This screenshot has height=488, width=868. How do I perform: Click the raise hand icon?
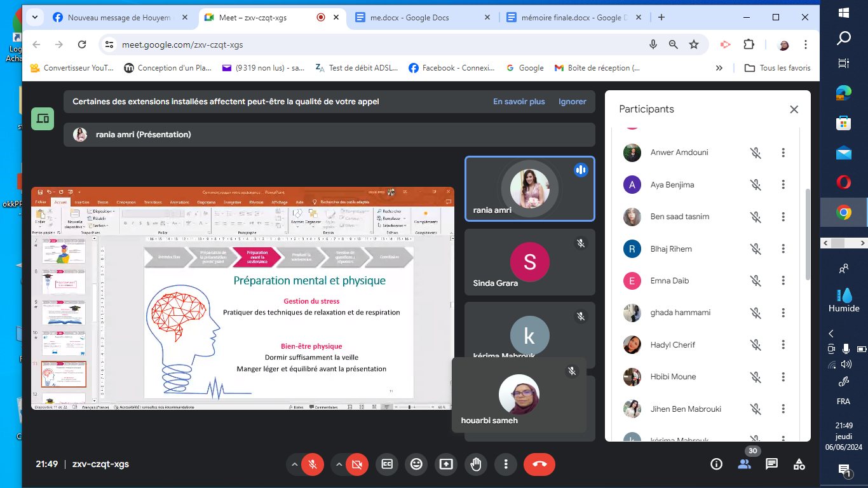pos(475,464)
